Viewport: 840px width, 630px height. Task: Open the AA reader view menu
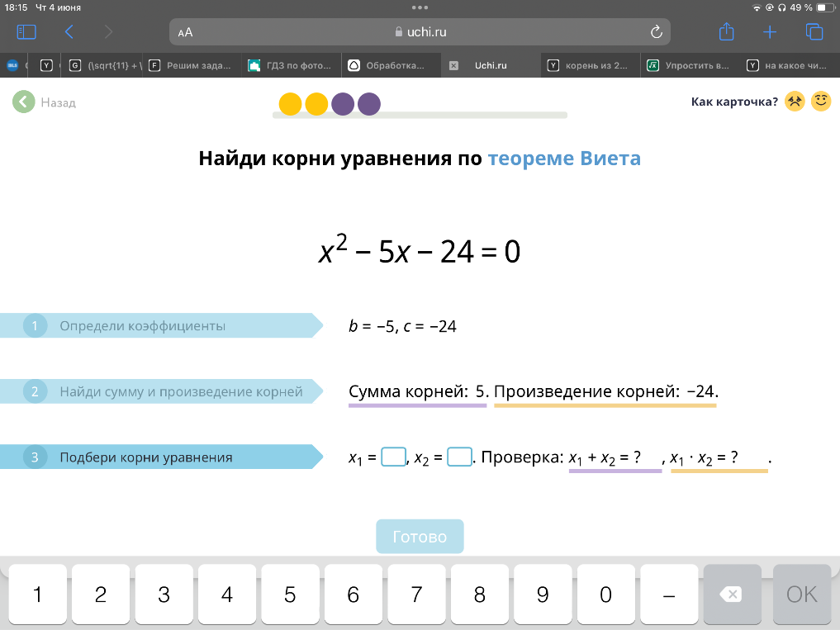coord(185,33)
